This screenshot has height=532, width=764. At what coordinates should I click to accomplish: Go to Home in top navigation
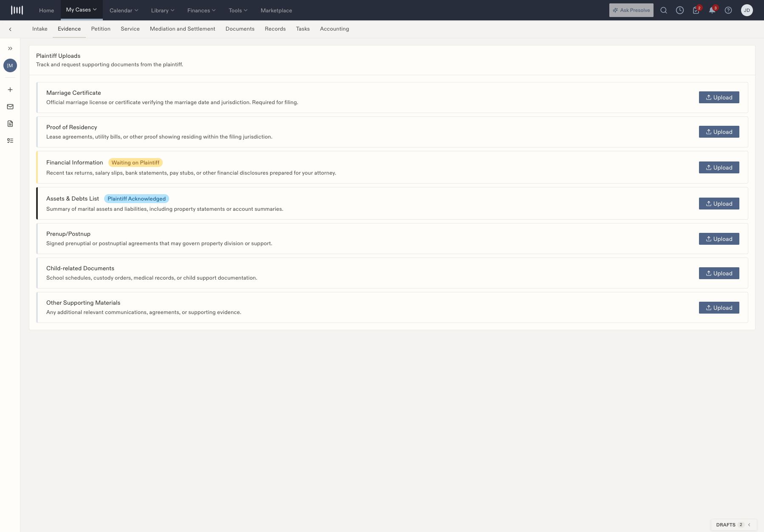(x=46, y=10)
